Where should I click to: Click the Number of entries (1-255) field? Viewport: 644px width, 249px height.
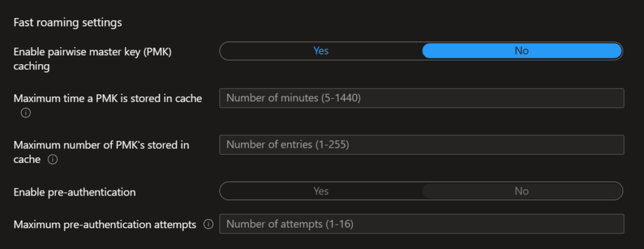(x=422, y=145)
